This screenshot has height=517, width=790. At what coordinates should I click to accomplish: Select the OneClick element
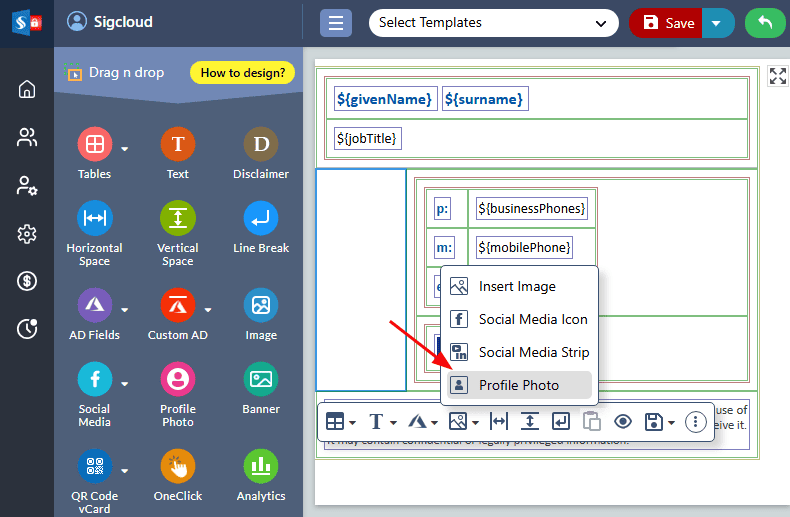coord(178,466)
